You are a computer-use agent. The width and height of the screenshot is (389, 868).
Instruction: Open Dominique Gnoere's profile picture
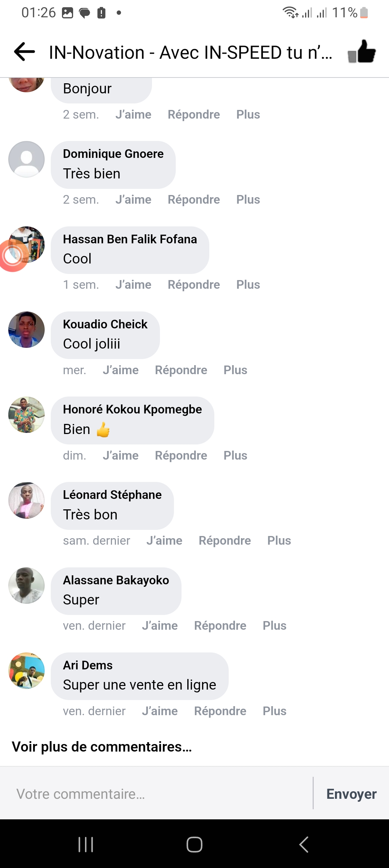coord(26,159)
